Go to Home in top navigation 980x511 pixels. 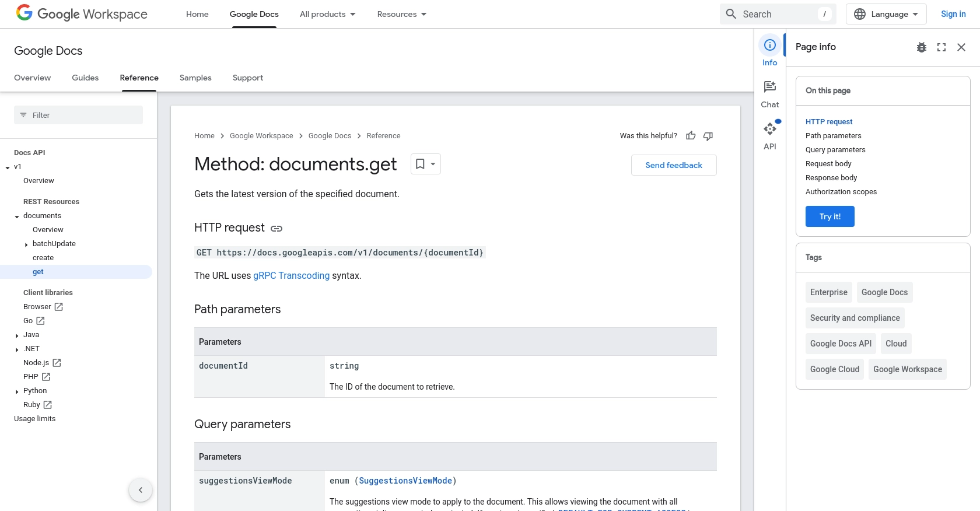click(x=197, y=14)
